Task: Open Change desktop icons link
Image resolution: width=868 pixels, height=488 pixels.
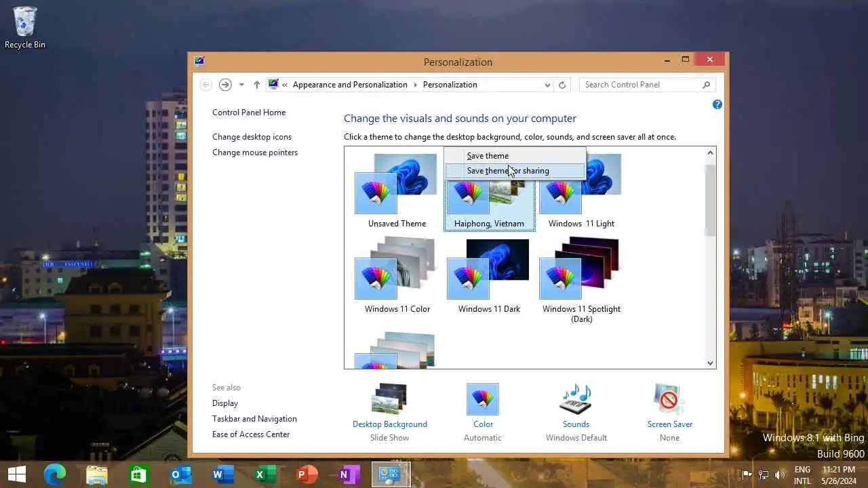Action: pos(252,137)
